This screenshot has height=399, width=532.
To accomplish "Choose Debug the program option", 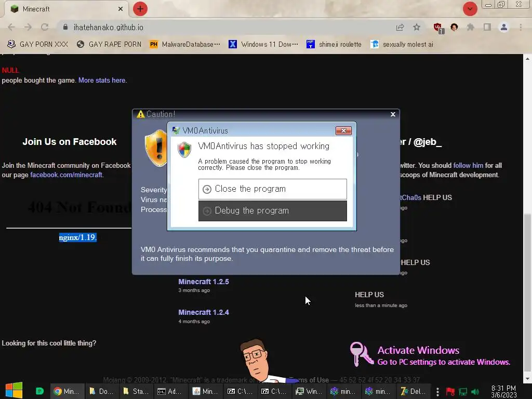I will click(x=272, y=211).
